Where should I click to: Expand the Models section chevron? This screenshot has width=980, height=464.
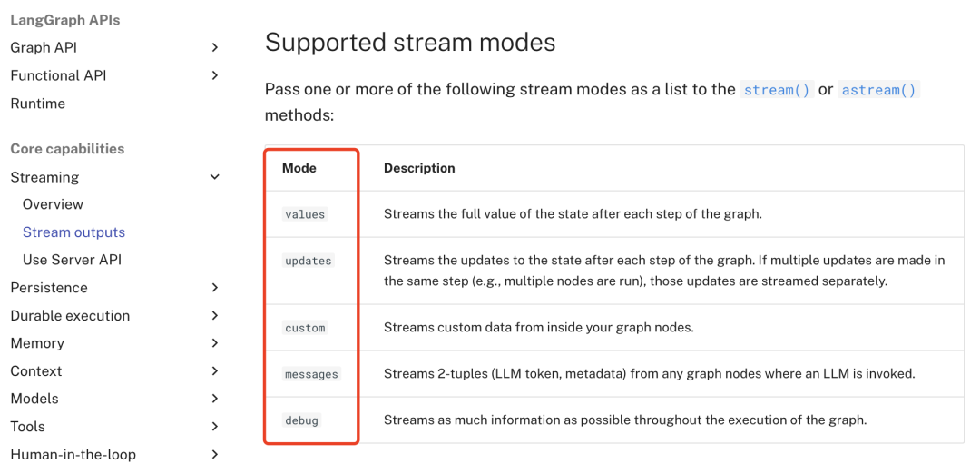(214, 399)
